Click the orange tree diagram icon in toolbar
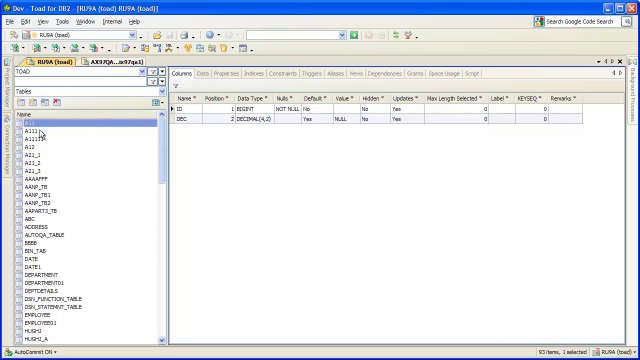Screen dimensions: 640x360 click(x=188, y=48)
